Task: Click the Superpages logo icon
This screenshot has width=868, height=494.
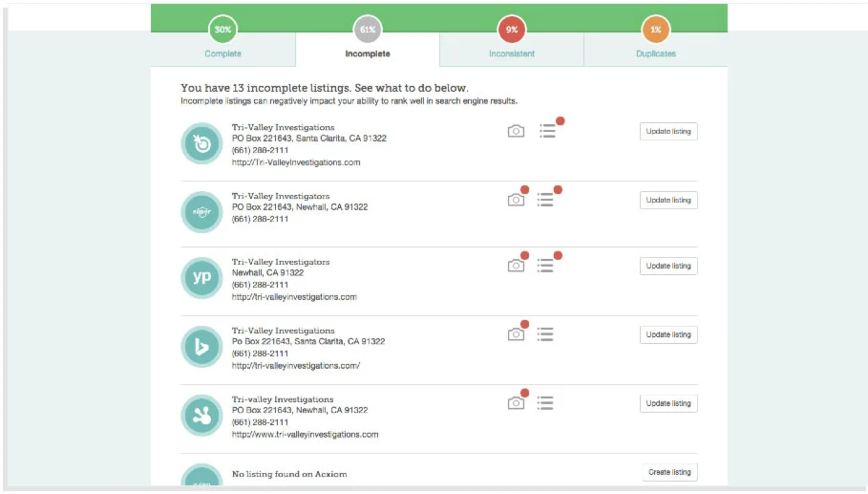Action: (202, 212)
